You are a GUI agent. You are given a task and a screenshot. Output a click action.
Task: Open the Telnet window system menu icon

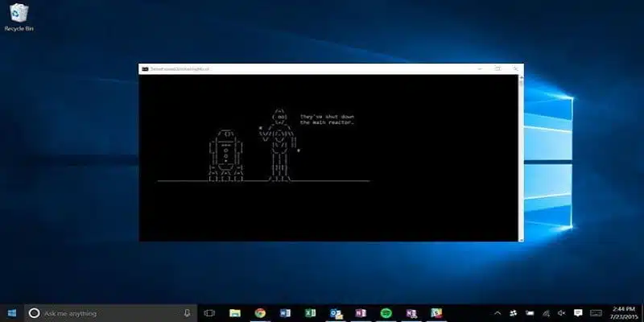coord(144,69)
